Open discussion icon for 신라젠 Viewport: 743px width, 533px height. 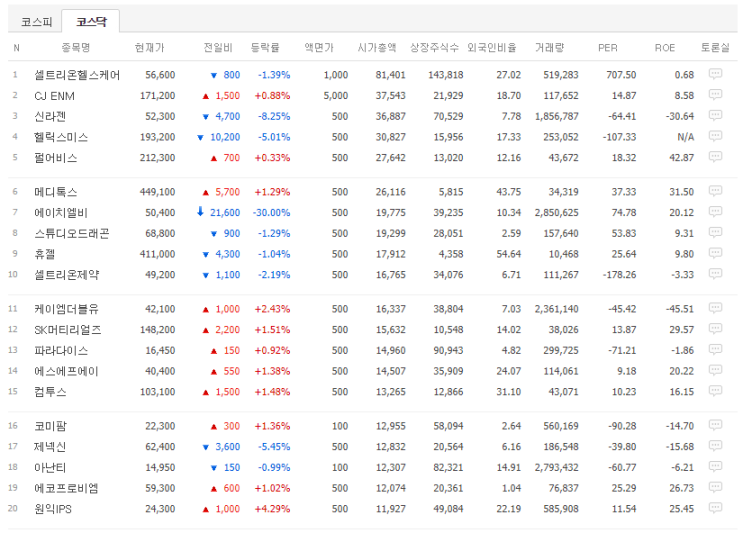pos(715,116)
